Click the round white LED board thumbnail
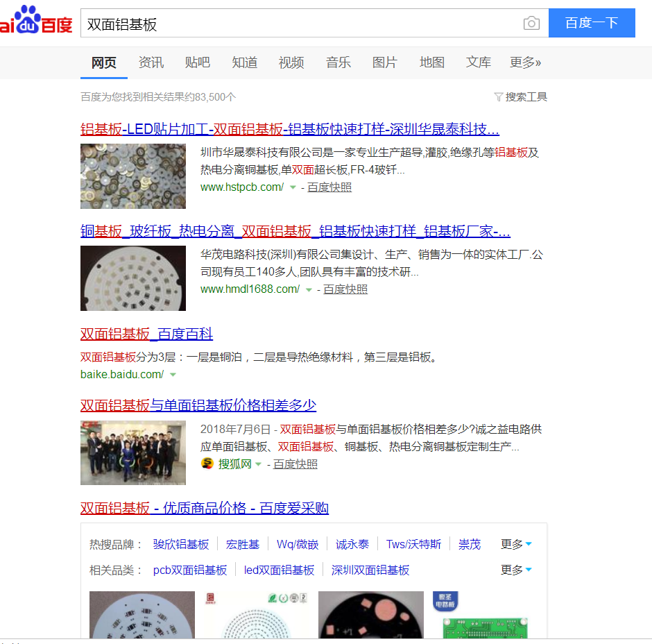Image resolution: width=652 pixels, height=644 pixels. pos(133,278)
